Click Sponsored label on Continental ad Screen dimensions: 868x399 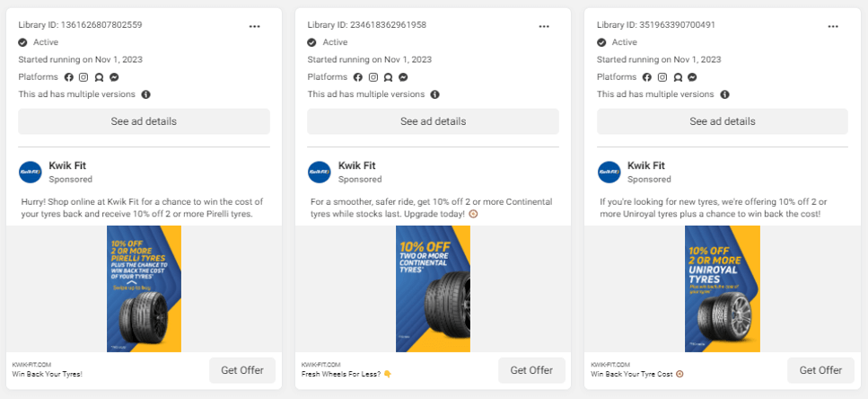tap(360, 180)
